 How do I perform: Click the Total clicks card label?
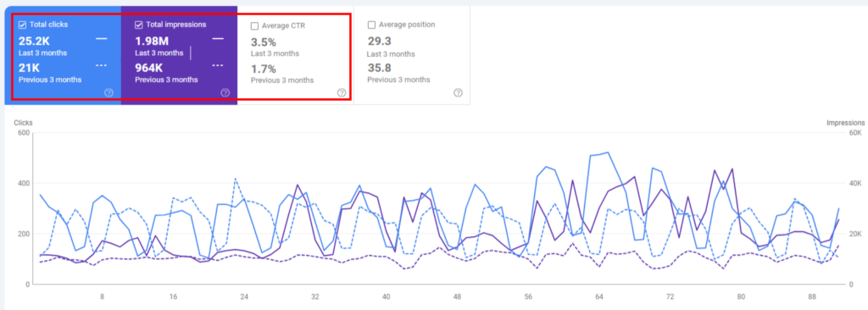click(x=49, y=25)
